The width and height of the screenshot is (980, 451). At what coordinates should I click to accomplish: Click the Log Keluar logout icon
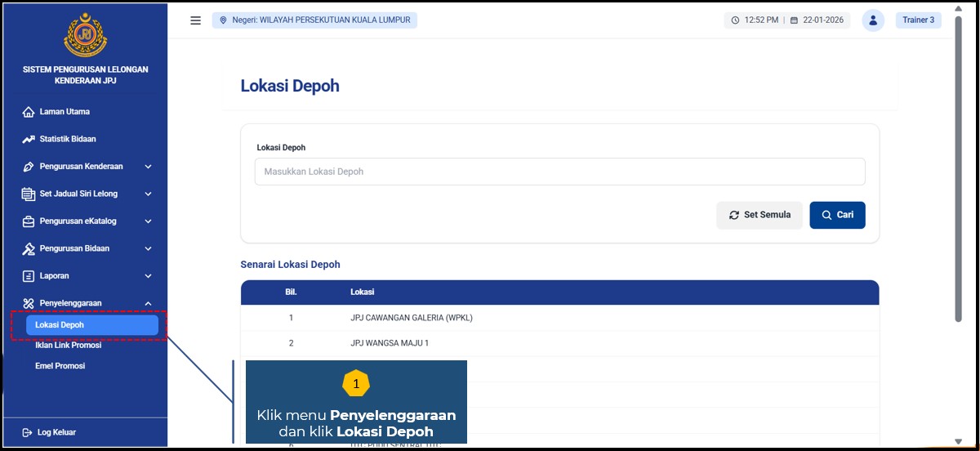click(x=28, y=432)
